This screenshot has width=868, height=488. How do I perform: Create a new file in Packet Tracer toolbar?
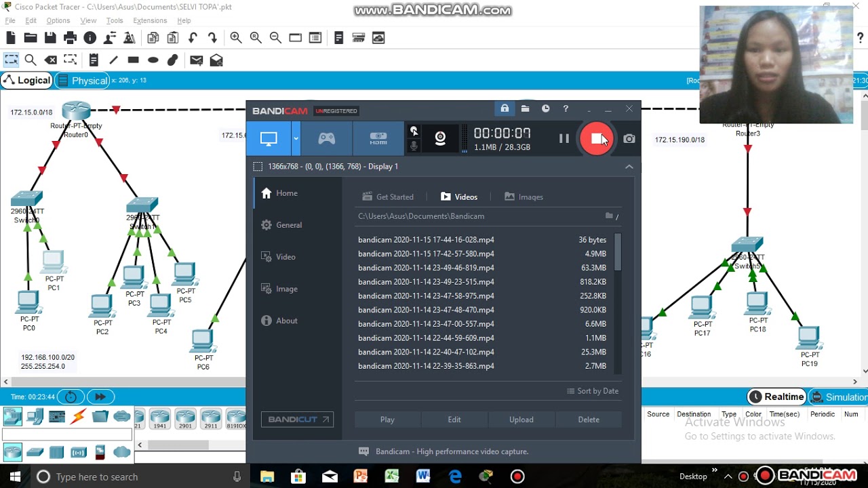tap(11, 38)
